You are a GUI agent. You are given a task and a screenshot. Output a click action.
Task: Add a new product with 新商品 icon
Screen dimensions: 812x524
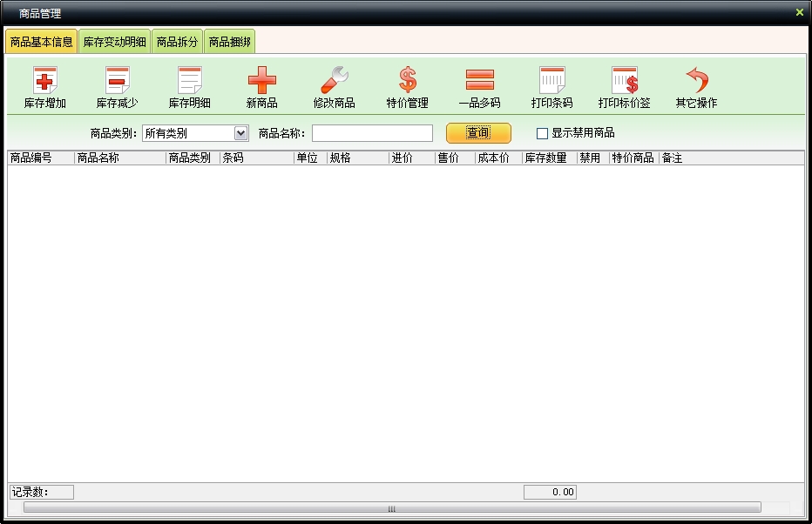261,81
